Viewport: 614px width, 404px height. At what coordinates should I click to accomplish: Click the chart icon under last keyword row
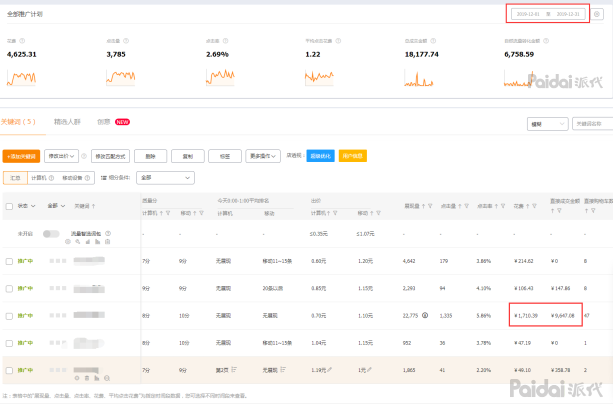click(97, 378)
